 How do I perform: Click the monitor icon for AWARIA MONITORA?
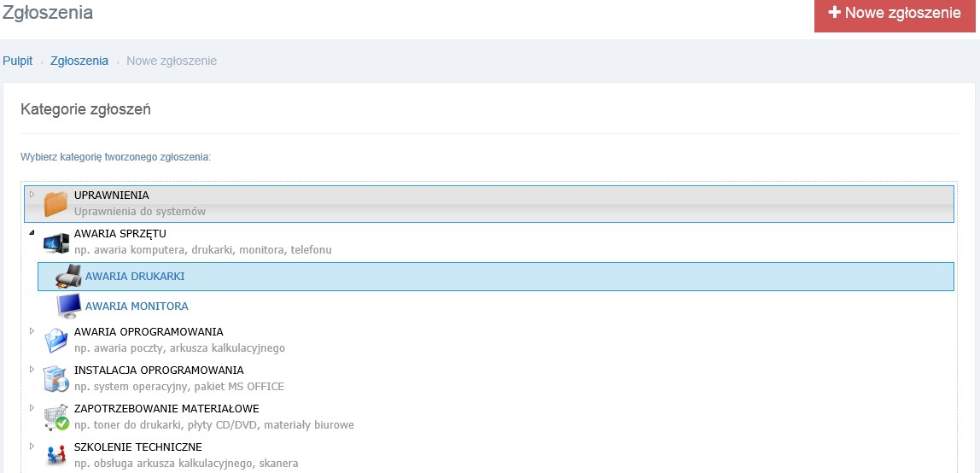tap(69, 307)
